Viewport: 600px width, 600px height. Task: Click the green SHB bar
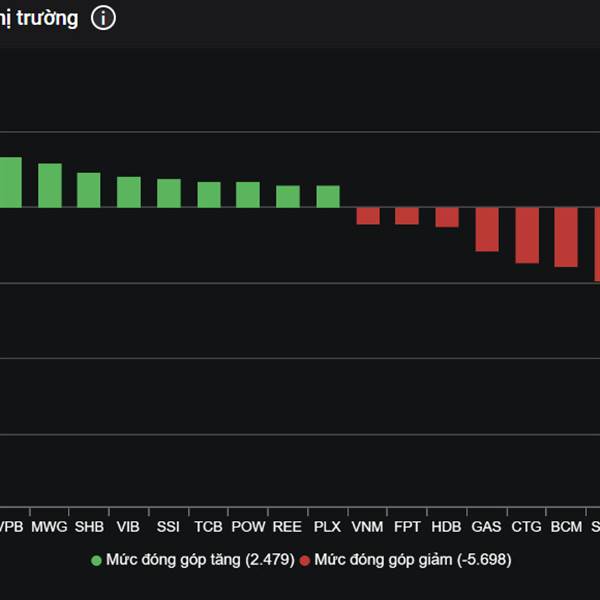point(89,190)
